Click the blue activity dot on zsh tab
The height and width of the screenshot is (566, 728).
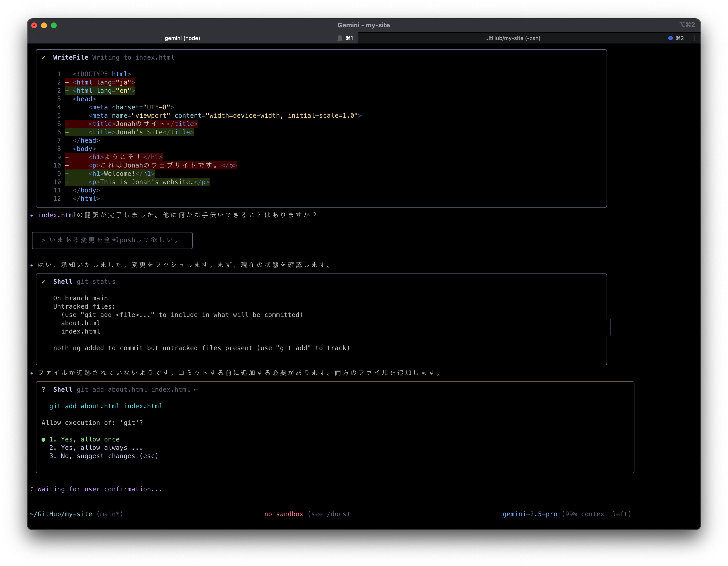(x=670, y=38)
